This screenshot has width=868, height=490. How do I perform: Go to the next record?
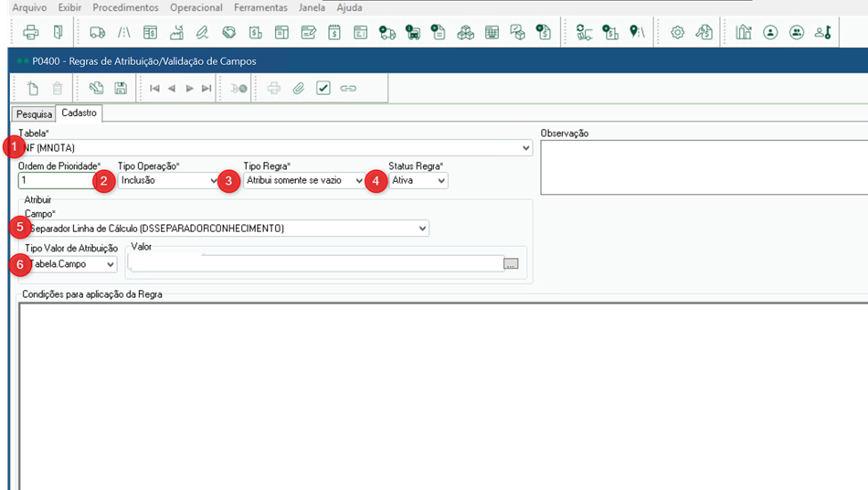click(189, 89)
